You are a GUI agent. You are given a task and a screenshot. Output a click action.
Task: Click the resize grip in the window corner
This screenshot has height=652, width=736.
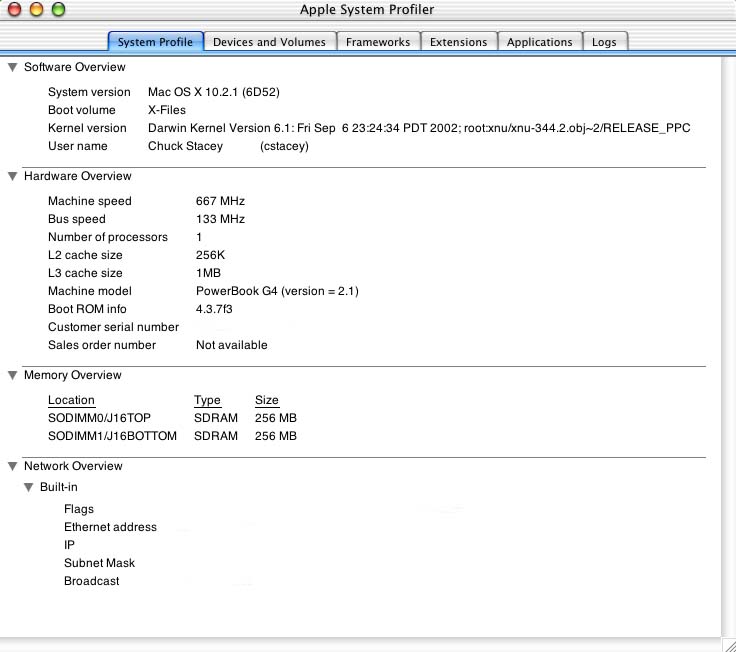(x=729, y=645)
